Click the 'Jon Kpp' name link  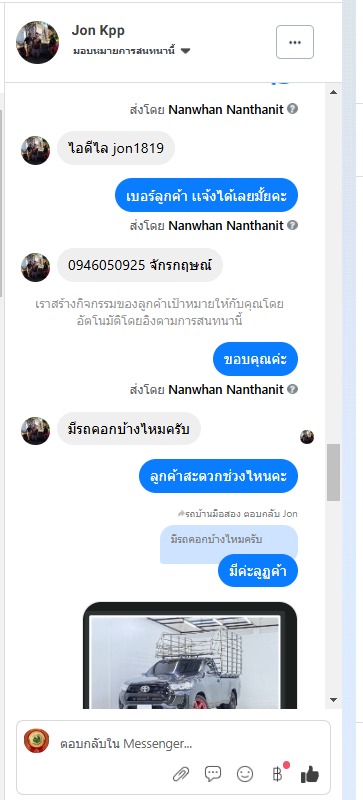98,31
